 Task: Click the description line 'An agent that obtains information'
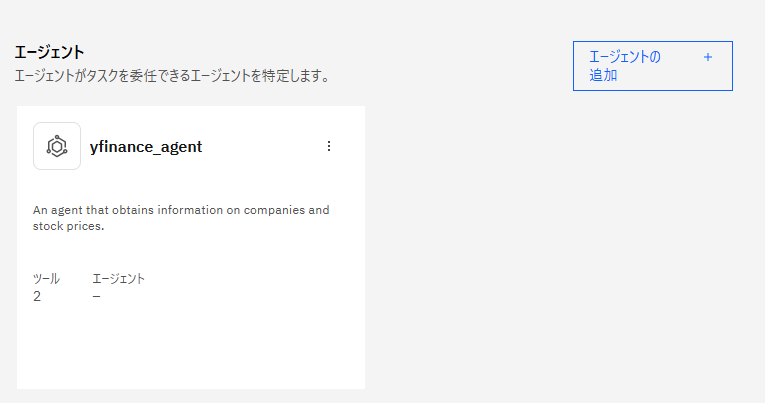coord(140,210)
